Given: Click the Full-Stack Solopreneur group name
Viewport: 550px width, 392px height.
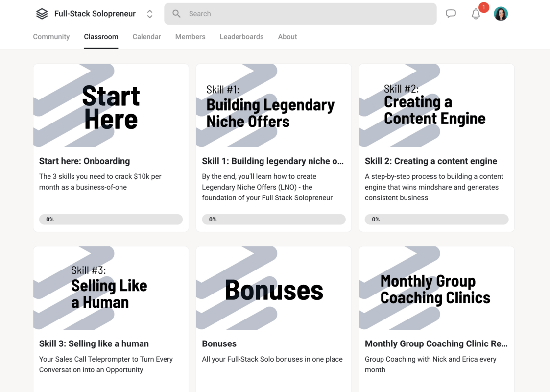Looking at the screenshot, I should click(95, 14).
